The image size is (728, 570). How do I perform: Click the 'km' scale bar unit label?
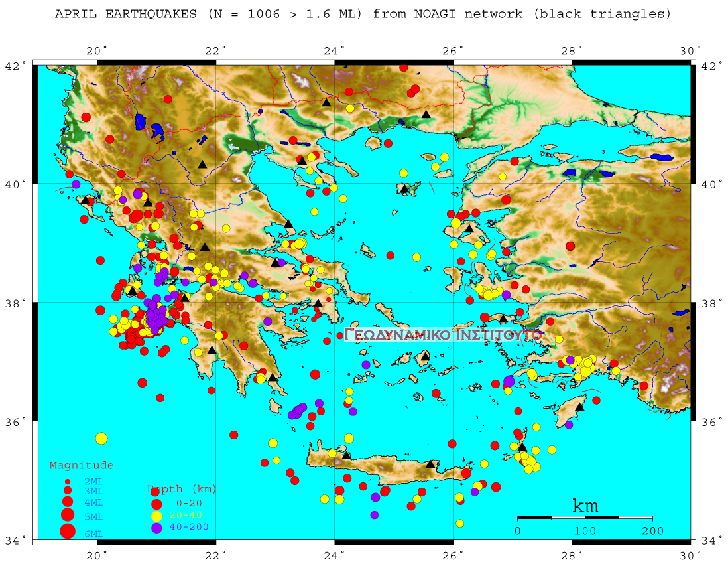(x=585, y=506)
